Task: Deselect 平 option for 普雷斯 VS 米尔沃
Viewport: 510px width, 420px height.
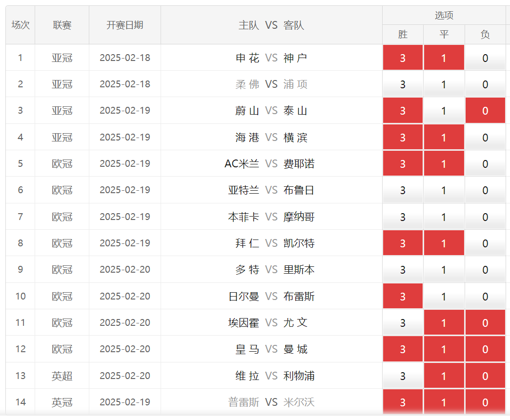Action: click(x=444, y=402)
